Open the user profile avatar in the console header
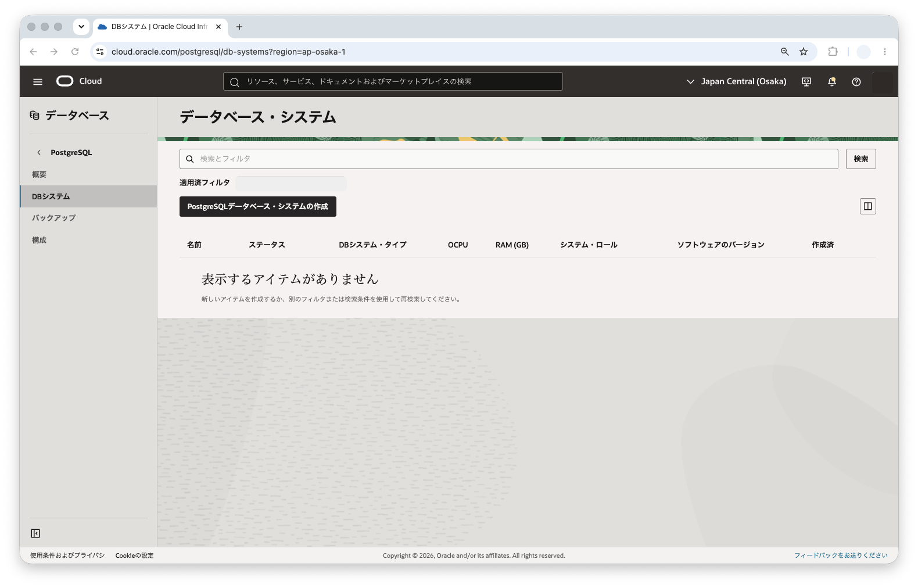Viewport: 918px width, 588px height. pyautogui.click(x=883, y=82)
